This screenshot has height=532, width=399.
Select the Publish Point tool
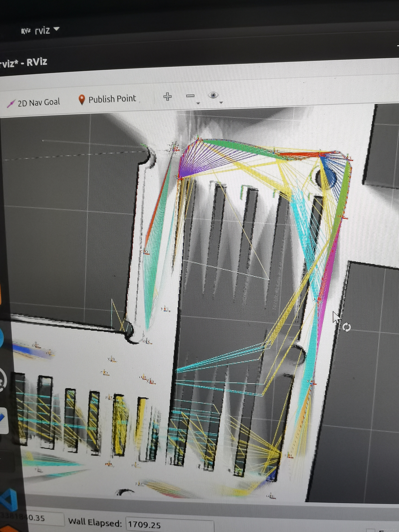click(107, 99)
